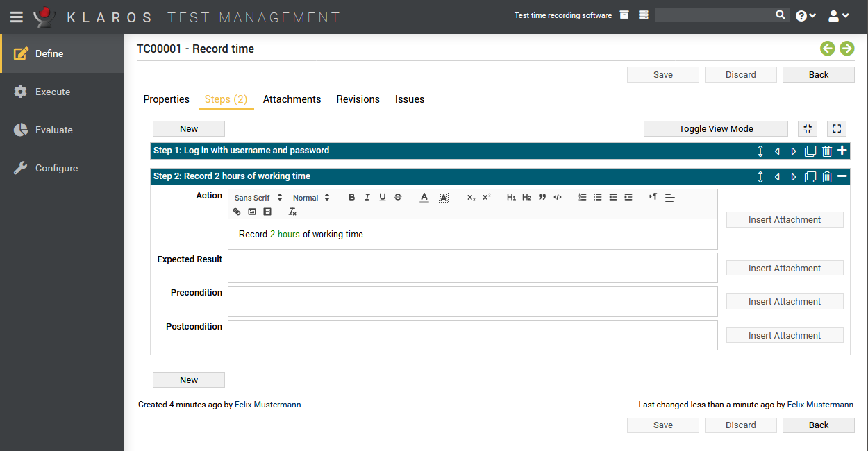
Task: Open the Execute section in sidebar
Action: tap(62, 92)
